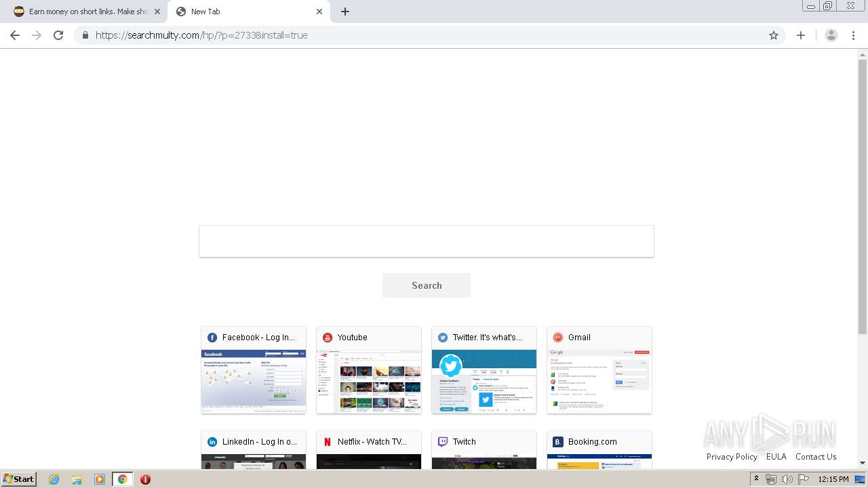868x488 pixels.
Task: Click the forward navigation arrow
Action: 37,35
